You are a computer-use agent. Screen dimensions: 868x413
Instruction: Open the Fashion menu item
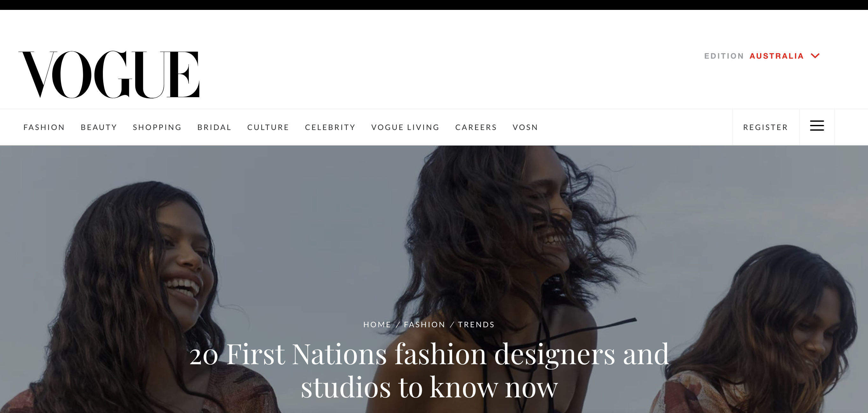(44, 127)
